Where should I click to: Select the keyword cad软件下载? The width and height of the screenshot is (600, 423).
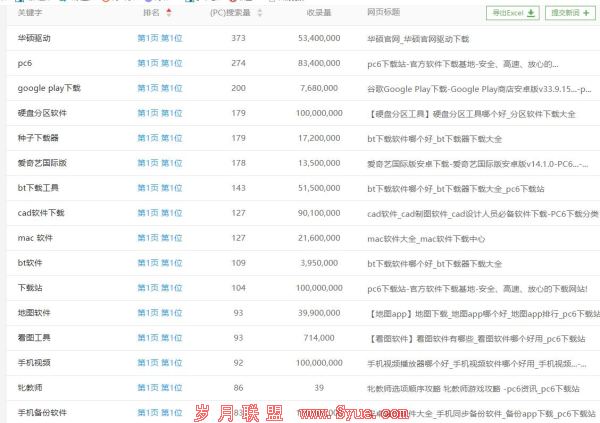[x=41, y=213]
